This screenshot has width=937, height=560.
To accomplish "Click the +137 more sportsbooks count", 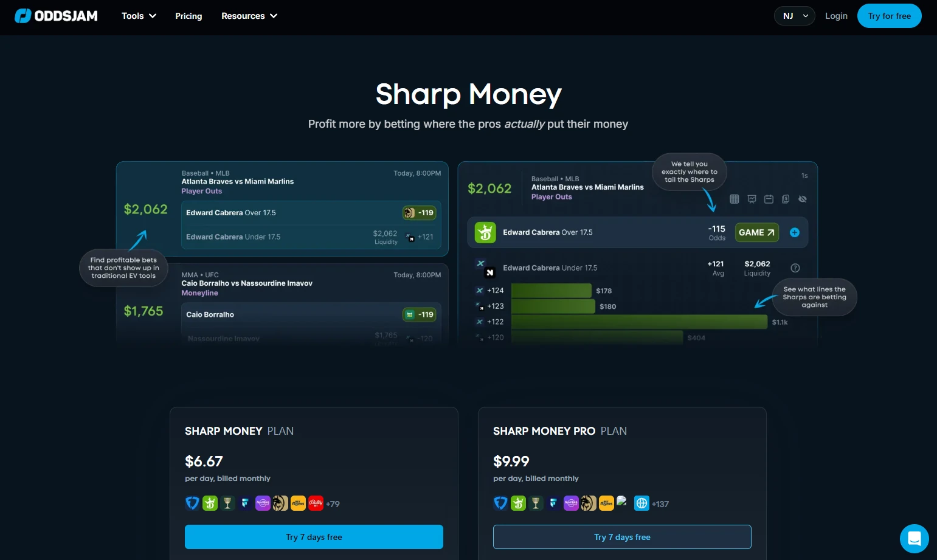I will [x=660, y=504].
